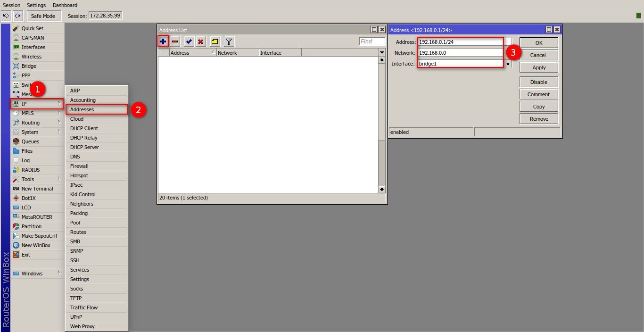Click the red X disable icon
The height and width of the screenshot is (332, 644).
tap(201, 41)
